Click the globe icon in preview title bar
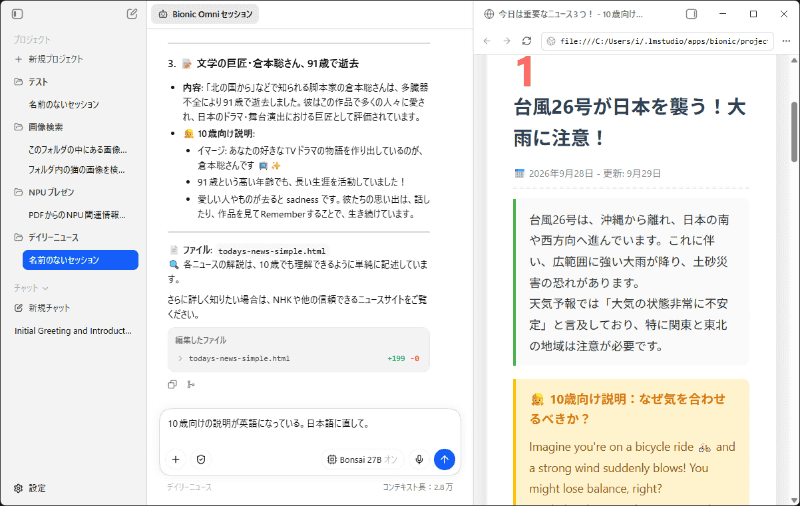 click(489, 14)
